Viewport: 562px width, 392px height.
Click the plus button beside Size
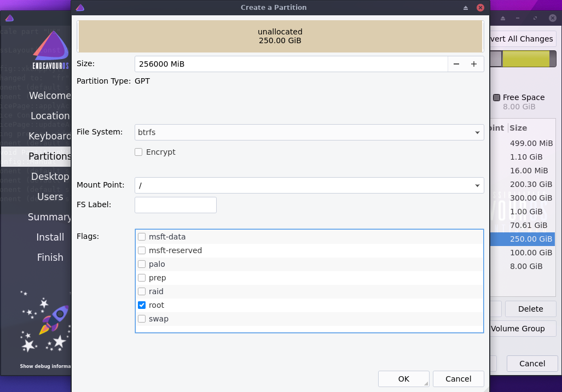(x=474, y=64)
